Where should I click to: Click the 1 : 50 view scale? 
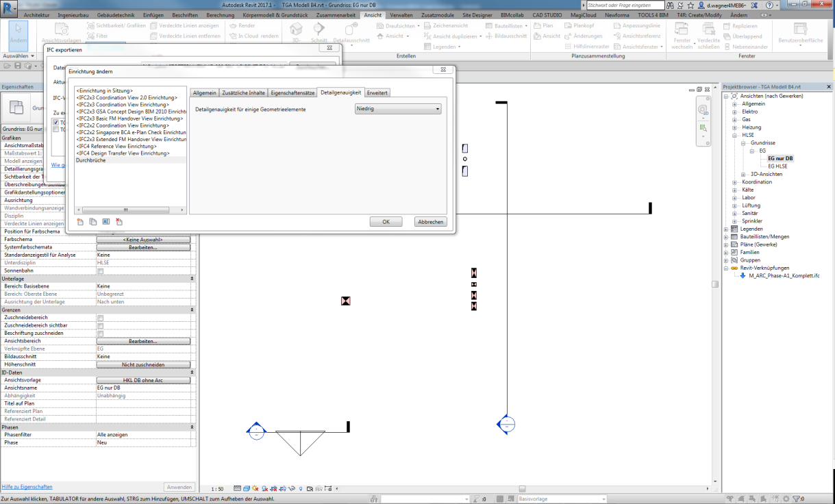tap(217, 489)
